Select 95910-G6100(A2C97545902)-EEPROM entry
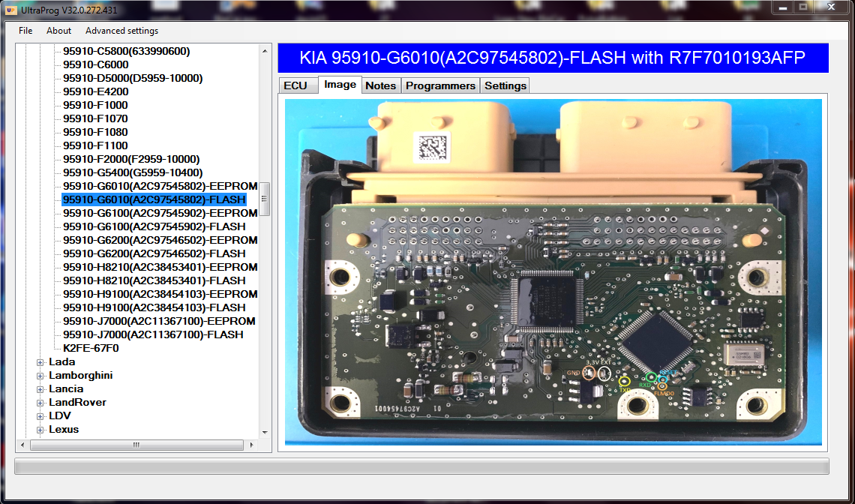855x504 pixels. (x=160, y=213)
